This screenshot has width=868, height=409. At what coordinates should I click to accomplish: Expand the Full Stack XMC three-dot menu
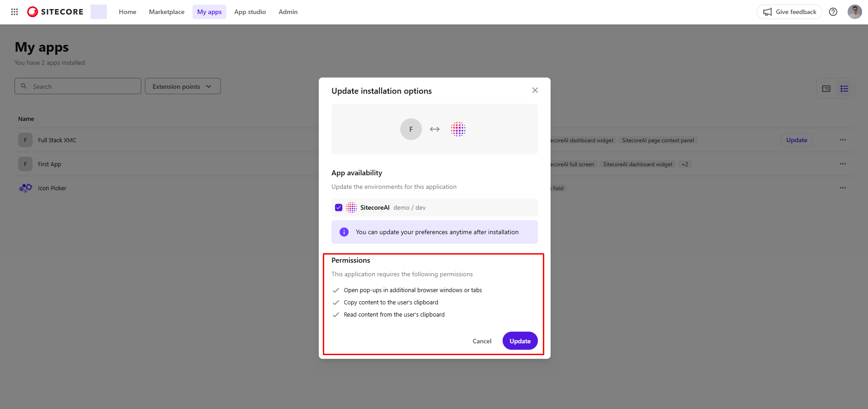click(843, 140)
